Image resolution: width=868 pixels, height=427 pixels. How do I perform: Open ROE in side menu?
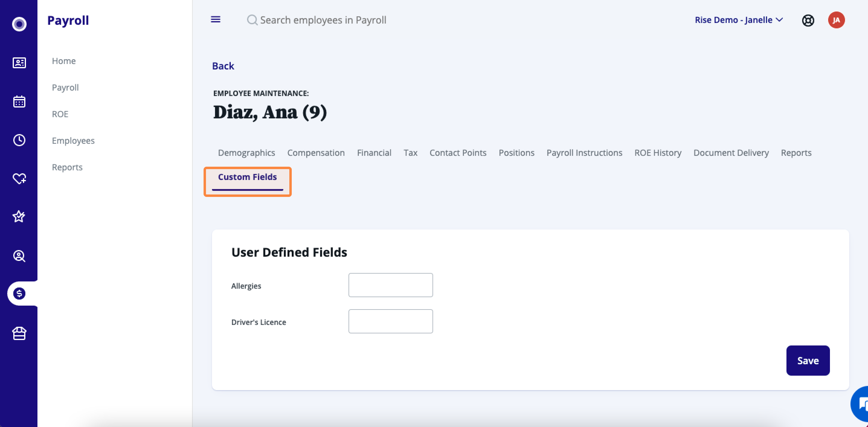pos(60,114)
